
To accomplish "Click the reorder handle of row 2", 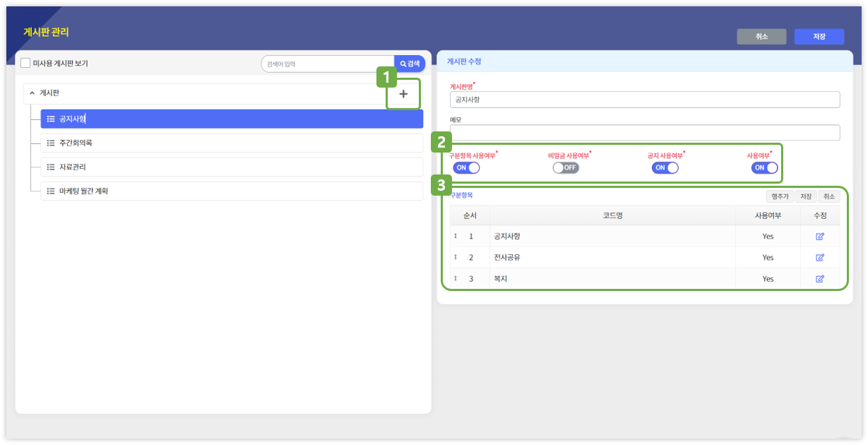I will point(456,257).
